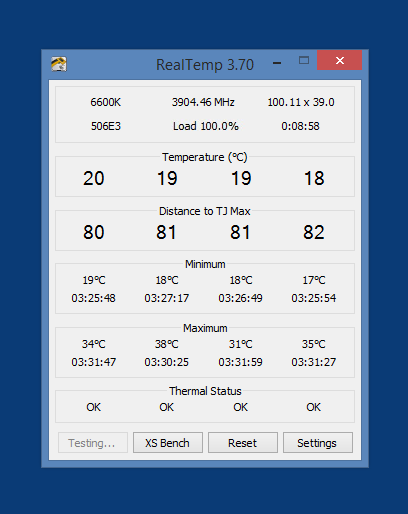Click the 3904.46 MHz clock speed value
The width and height of the screenshot is (408, 514).
(x=203, y=102)
